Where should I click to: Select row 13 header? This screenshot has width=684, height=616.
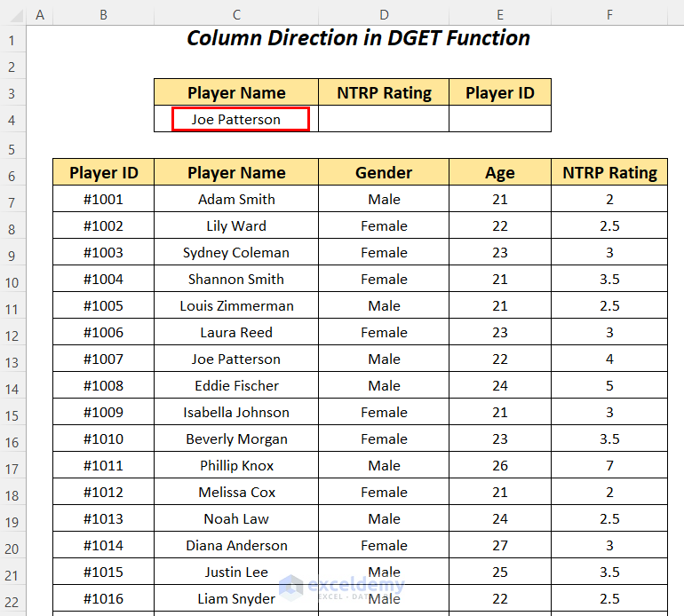pos(12,359)
